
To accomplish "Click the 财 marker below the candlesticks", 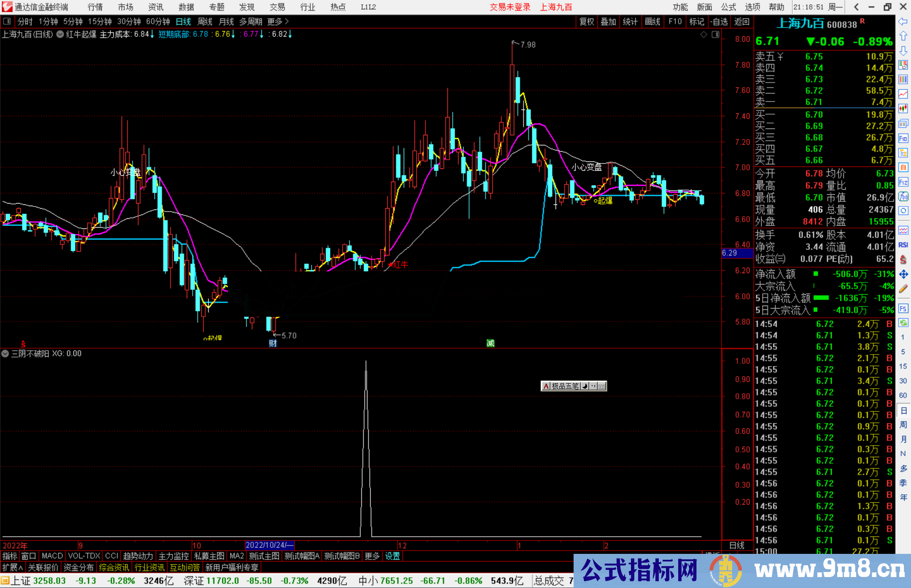I will pos(272,343).
